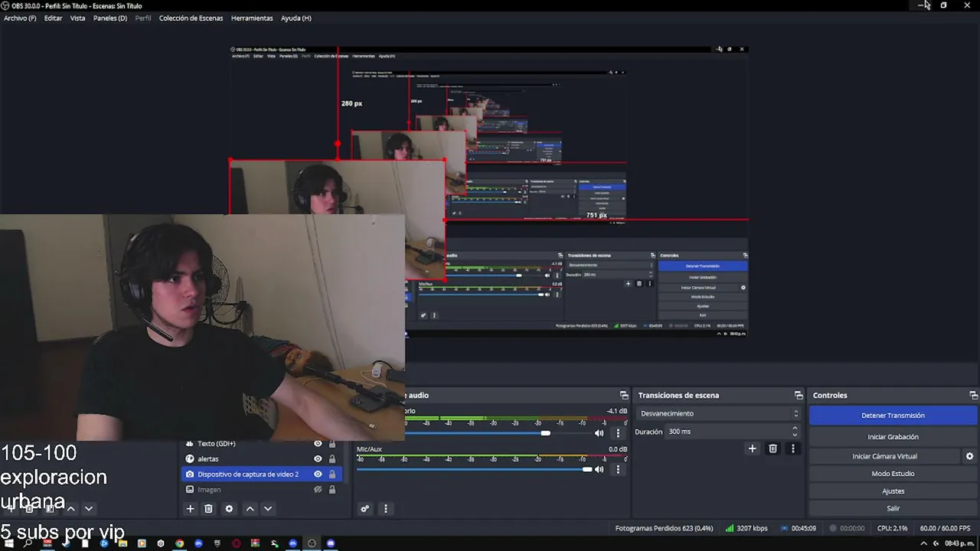Open the Ayuda (H) menu
The image size is (980, 551).
click(x=296, y=18)
